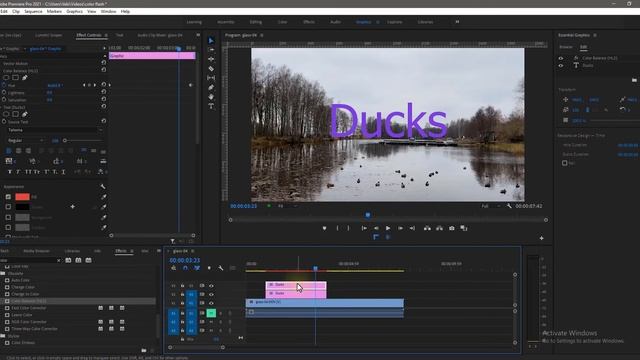640x360 pixels.
Task: Open Program monitor button editor plus
Action: (542, 238)
